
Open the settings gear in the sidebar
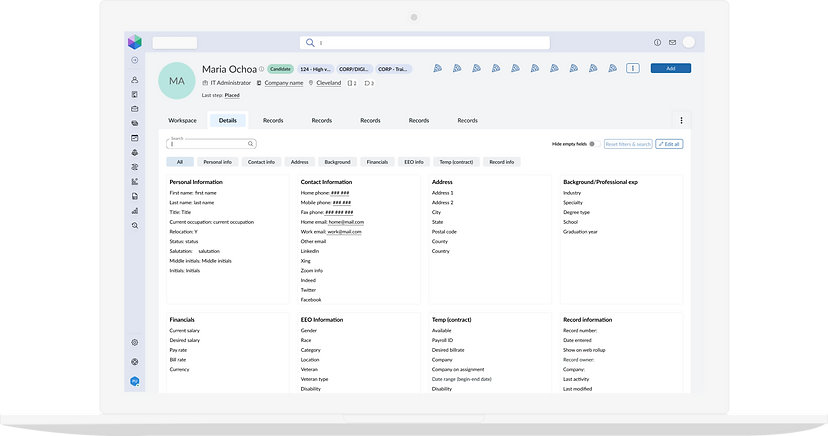tap(135, 343)
